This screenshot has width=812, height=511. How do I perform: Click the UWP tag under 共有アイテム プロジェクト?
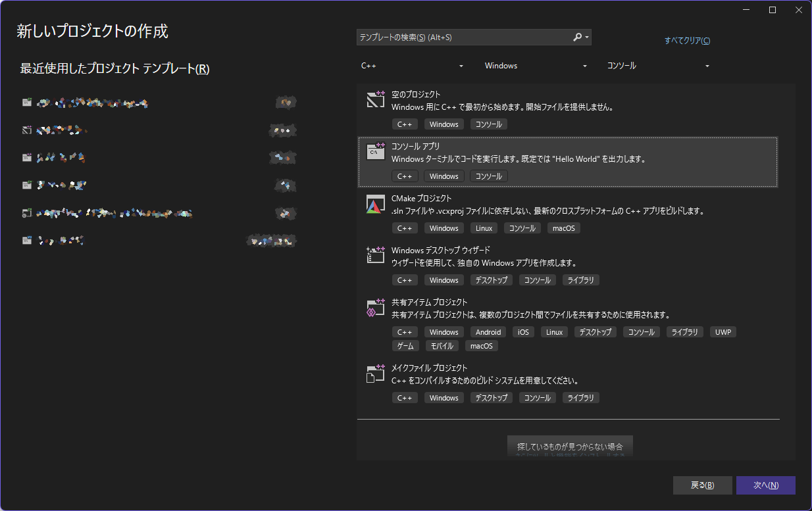pyautogui.click(x=723, y=331)
